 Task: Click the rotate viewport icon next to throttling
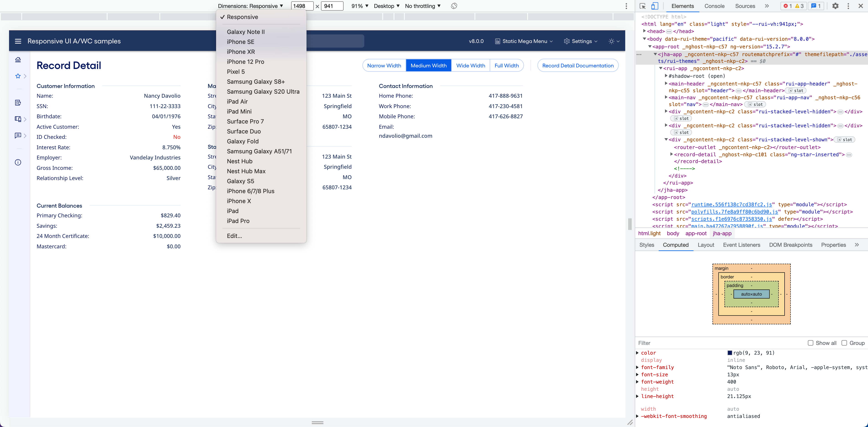(454, 6)
